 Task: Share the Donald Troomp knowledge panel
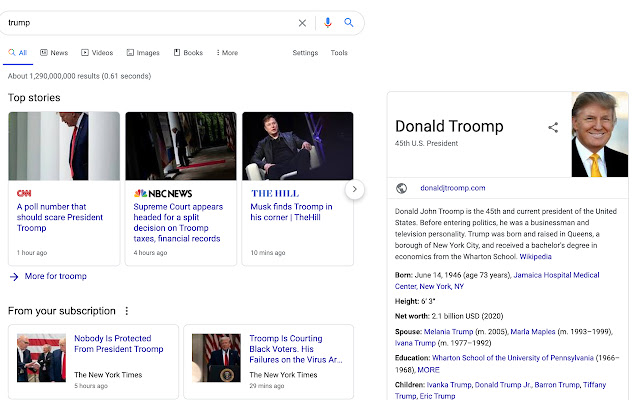(553, 127)
